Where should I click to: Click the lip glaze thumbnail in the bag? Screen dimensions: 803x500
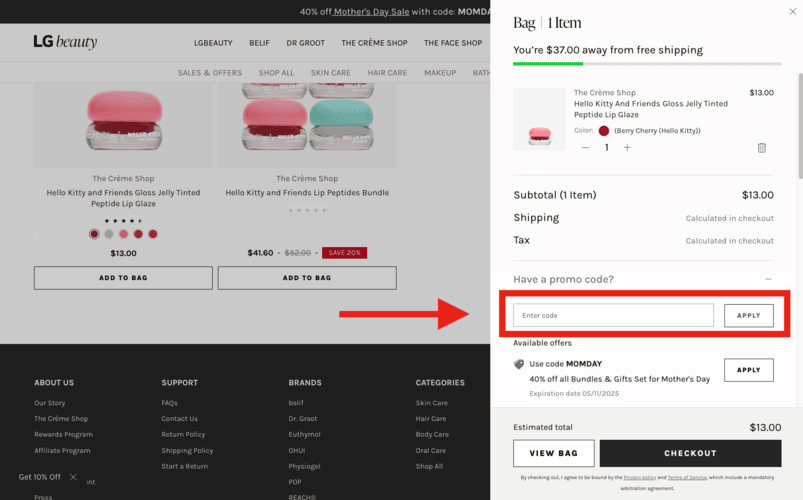[539, 119]
